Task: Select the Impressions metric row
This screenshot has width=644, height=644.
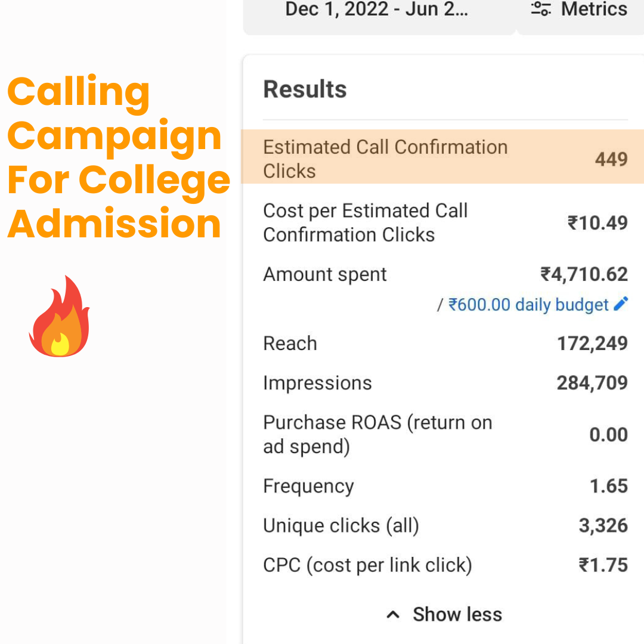Action: [445, 383]
